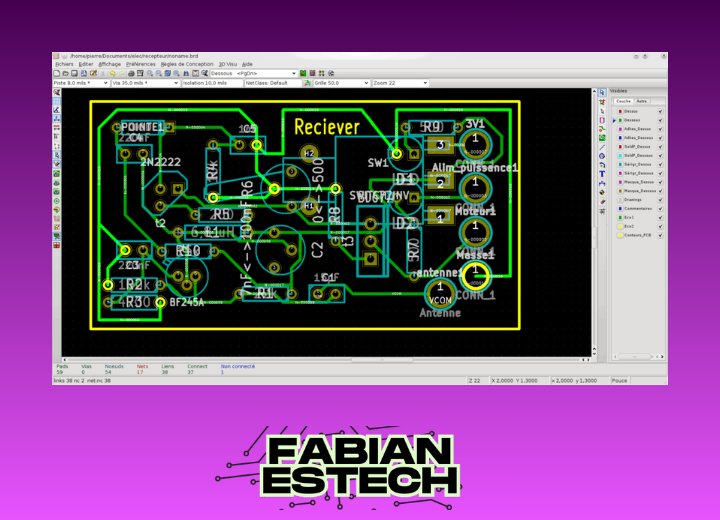Switch to the Couche tab
This screenshot has width=720, height=520.
pyautogui.click(x=624, y=101)
